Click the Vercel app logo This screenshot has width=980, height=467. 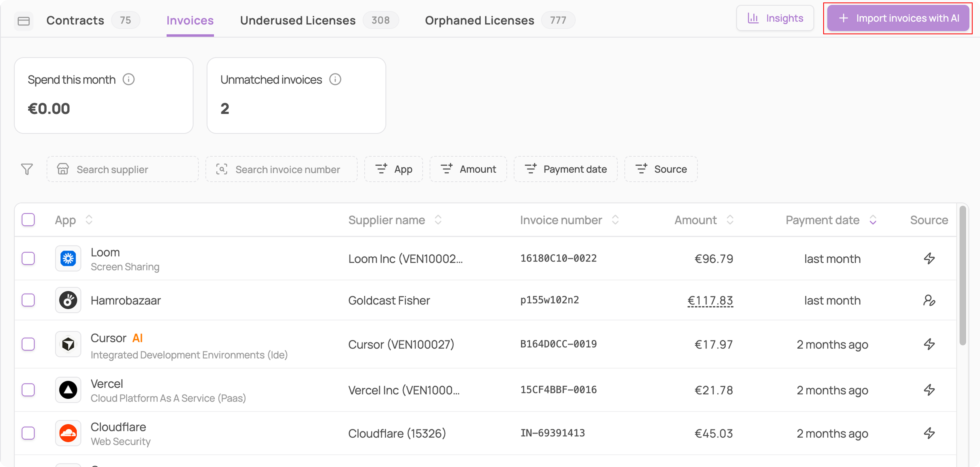[68, 390]
